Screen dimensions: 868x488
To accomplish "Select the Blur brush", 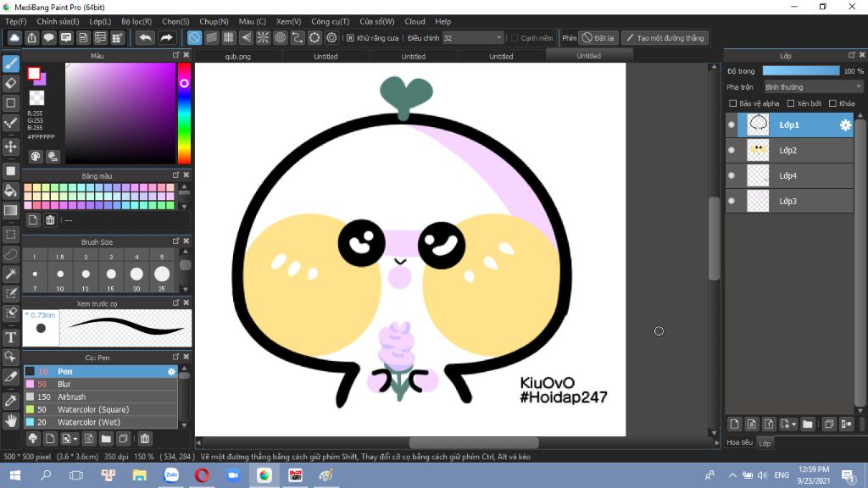I will (100, 385).
